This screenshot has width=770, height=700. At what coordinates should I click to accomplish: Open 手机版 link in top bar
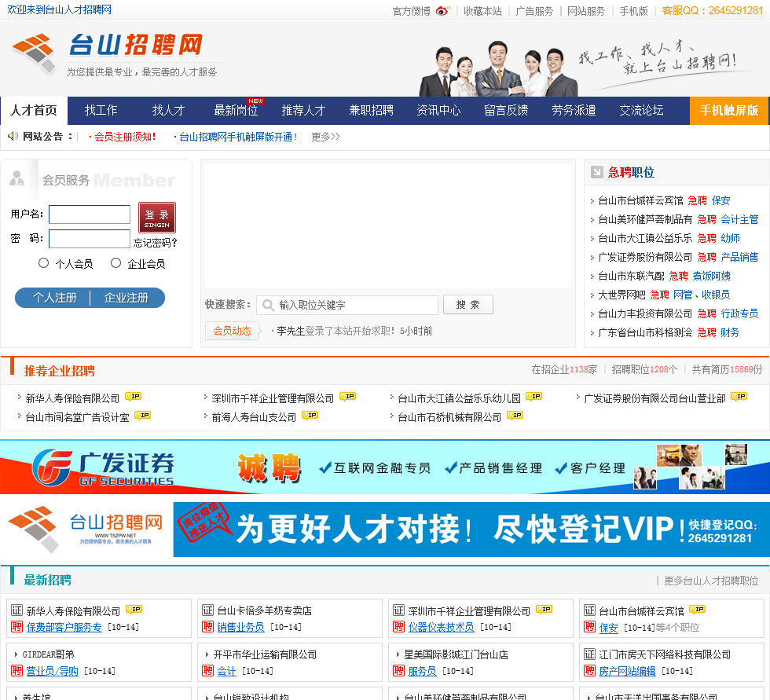[x=633, y=11]
